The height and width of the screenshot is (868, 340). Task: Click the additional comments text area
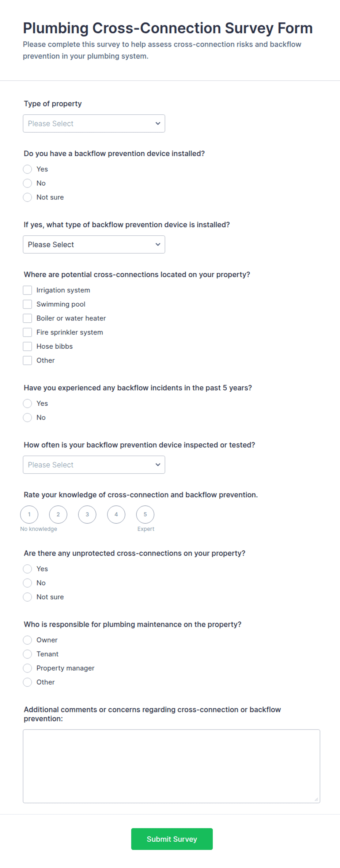171,766
